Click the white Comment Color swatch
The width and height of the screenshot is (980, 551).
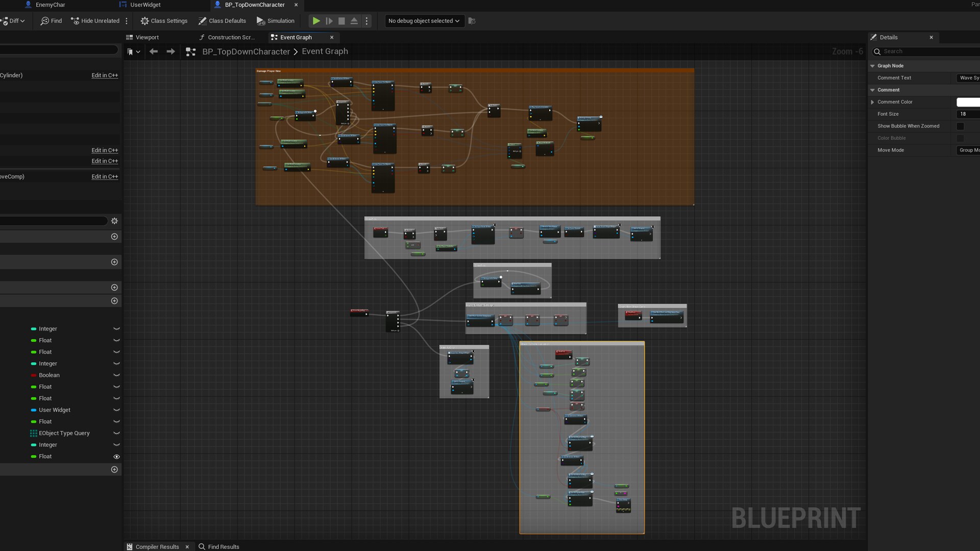pyautogui.click(x=967, y=102)
